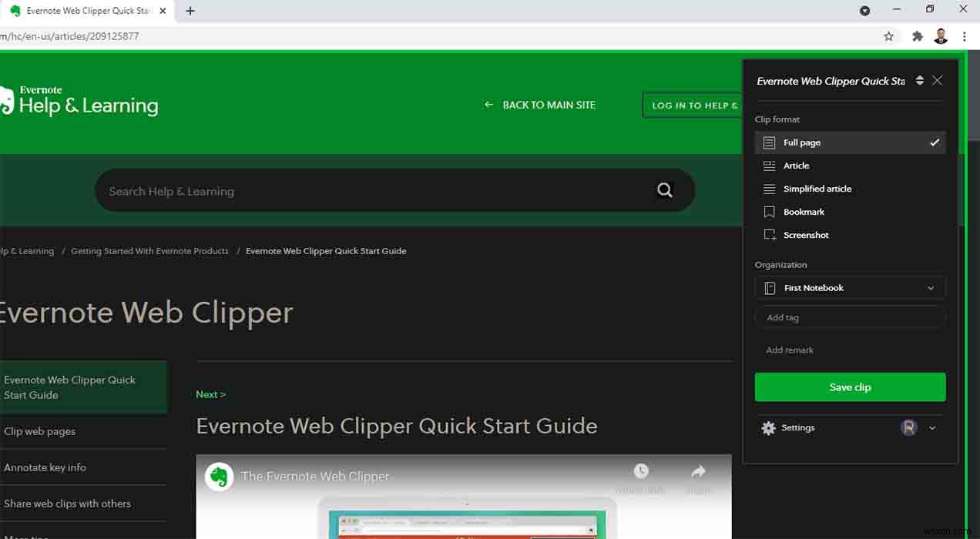The image size is (980, 539).
Task: Click the search magnifying glass icon
Action: [x=664, y=190]
